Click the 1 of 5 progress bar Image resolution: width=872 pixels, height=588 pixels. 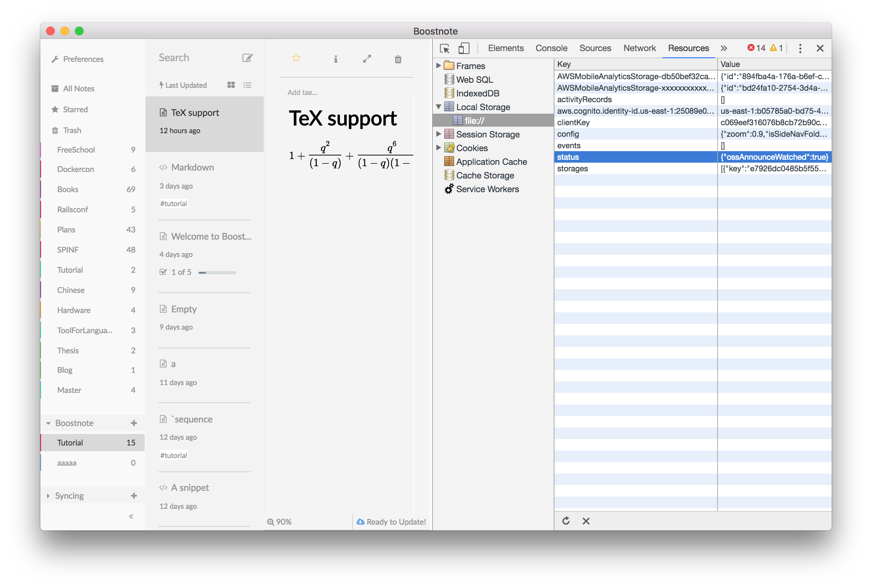[x=217, y=273]
